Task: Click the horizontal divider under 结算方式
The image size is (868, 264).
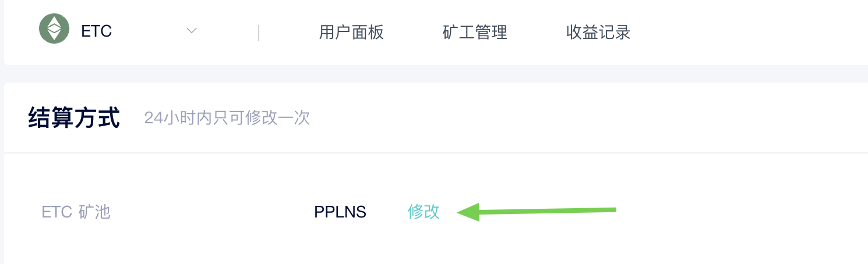Action: [x=436, y=153]
